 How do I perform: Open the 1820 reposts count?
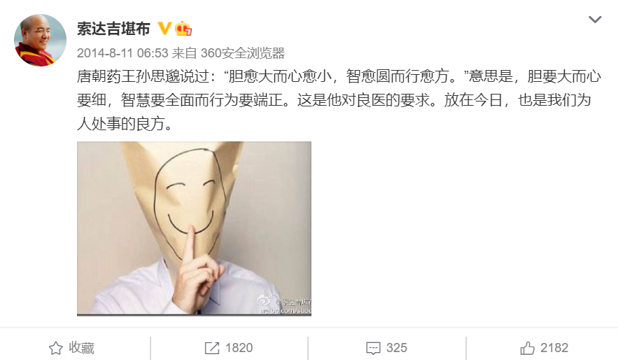point(239,348)
